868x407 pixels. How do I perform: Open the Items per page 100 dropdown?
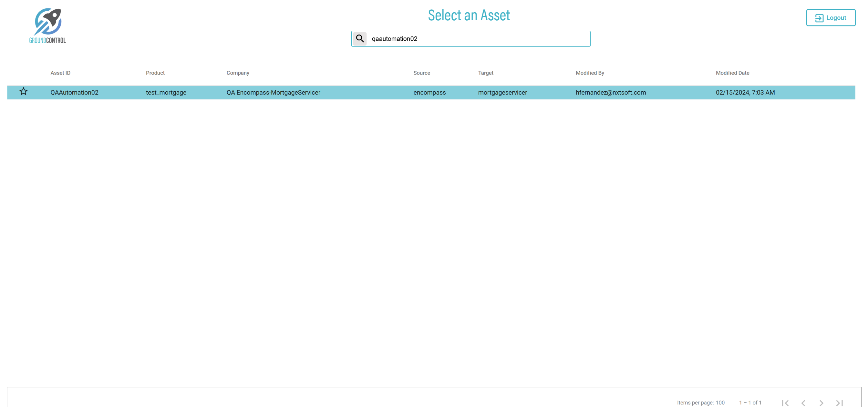pyautogui.click(x=720, y=402)
